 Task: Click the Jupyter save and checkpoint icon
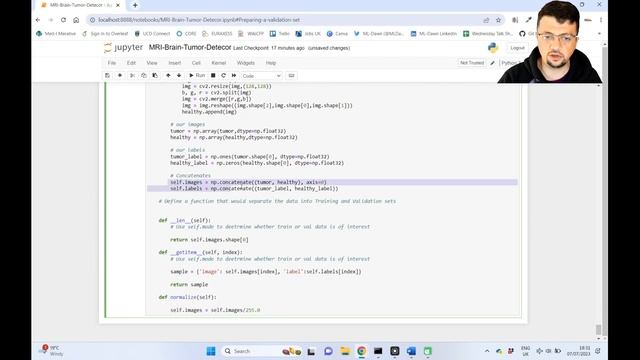[107, 76]
